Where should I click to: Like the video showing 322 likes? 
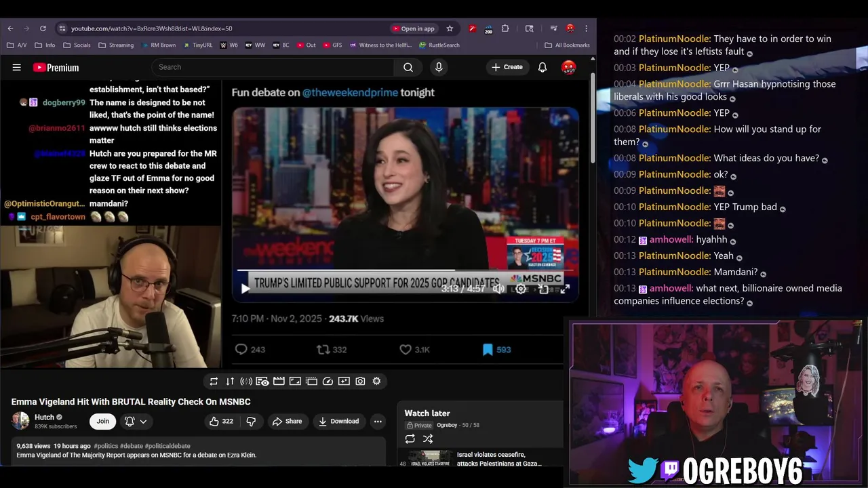(221, 422)
